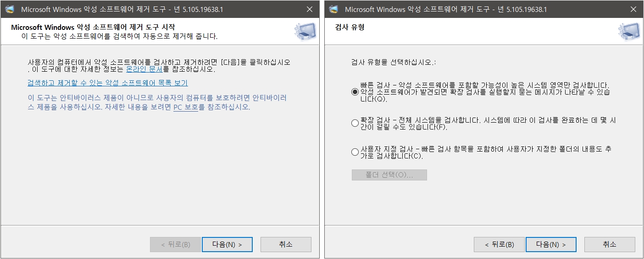Click 다음(N) in the 검사 유형 window
This screenshot has width=644, height=259.
tap(551, 244)
